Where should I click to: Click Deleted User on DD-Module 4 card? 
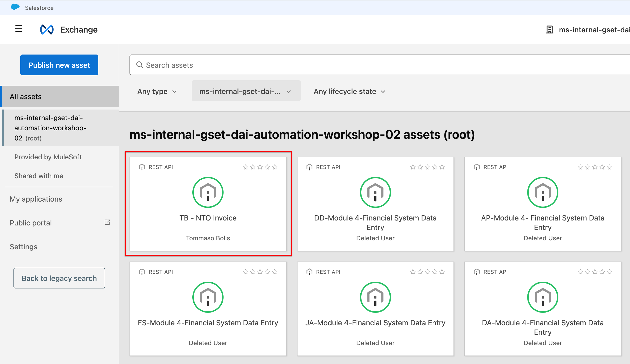coord(375,238)
